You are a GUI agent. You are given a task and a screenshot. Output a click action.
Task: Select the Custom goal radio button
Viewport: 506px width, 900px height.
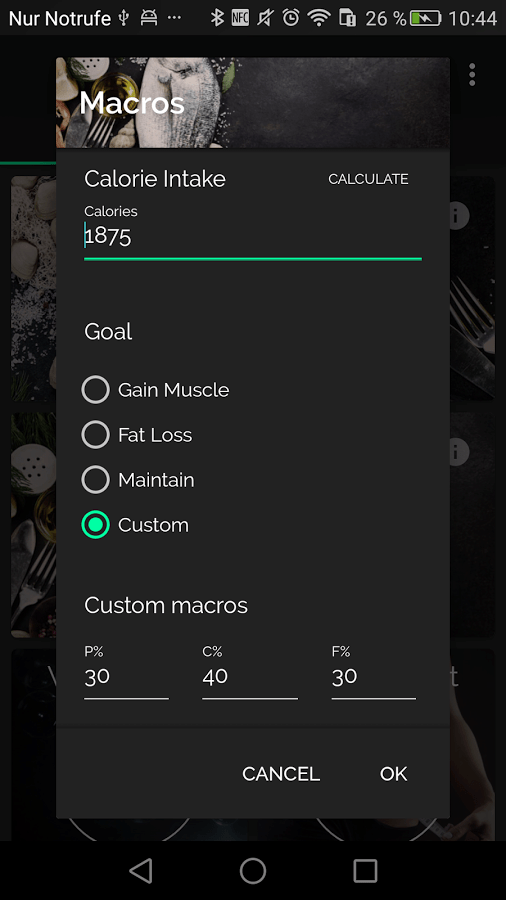coord(95,525)
